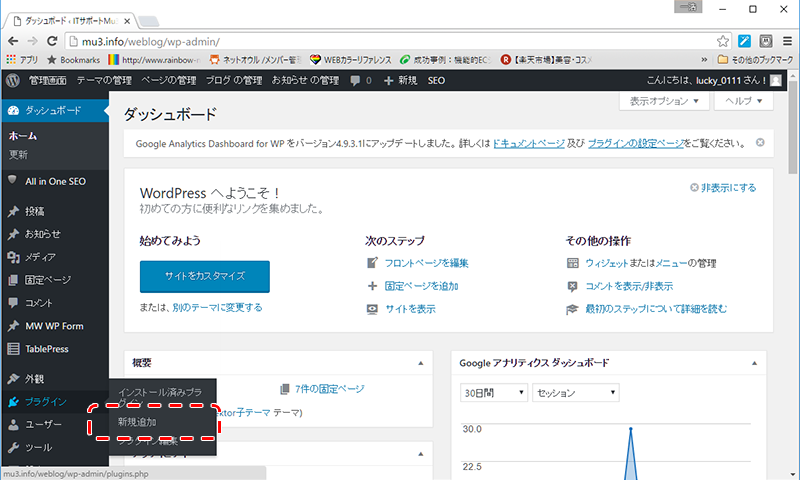Expand the ヘルプ help panel
The height and width of the screenshot is (480, 800).
pos(743,101)
